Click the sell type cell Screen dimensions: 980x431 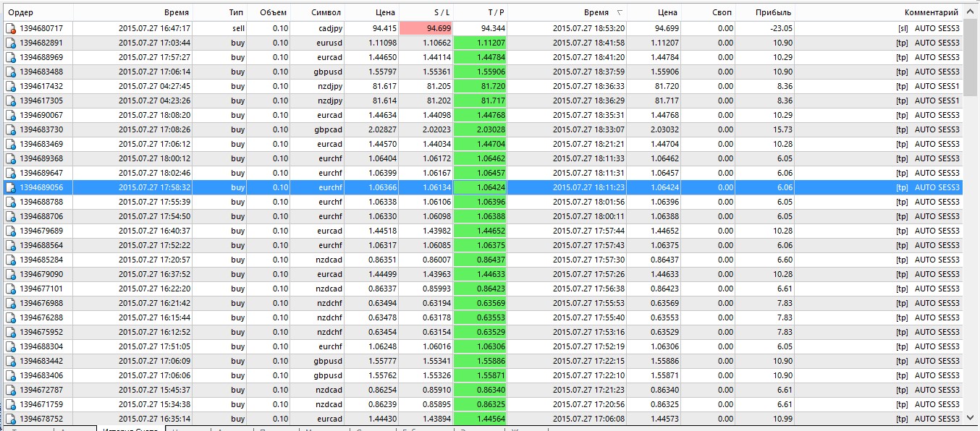[238, 28]
